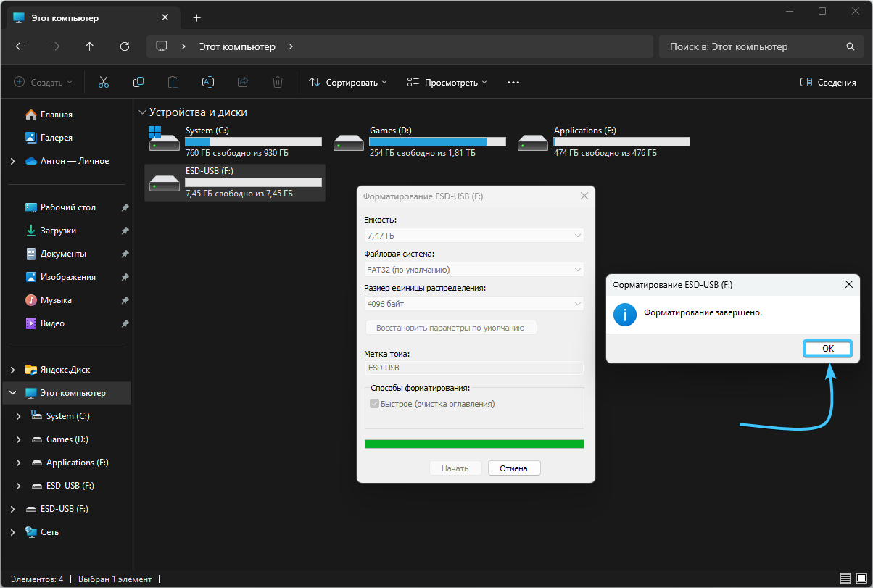Click the Refresh icon in navigation bar

click(125, 46)
